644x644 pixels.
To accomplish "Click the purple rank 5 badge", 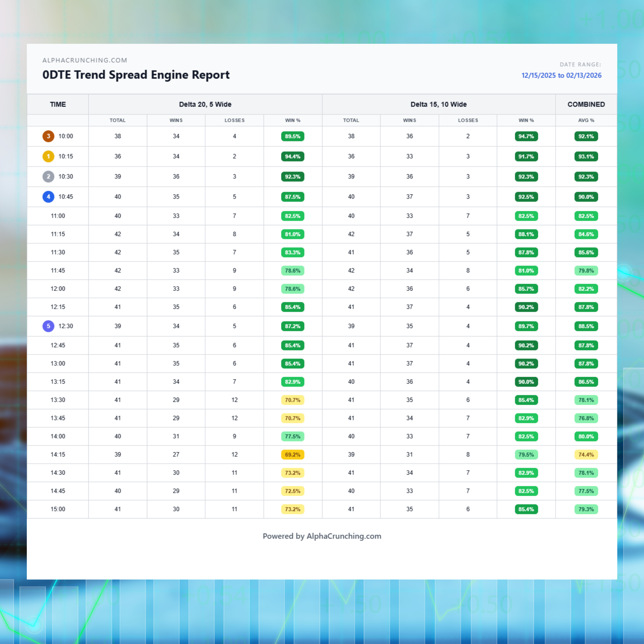I will click(48, 326).
